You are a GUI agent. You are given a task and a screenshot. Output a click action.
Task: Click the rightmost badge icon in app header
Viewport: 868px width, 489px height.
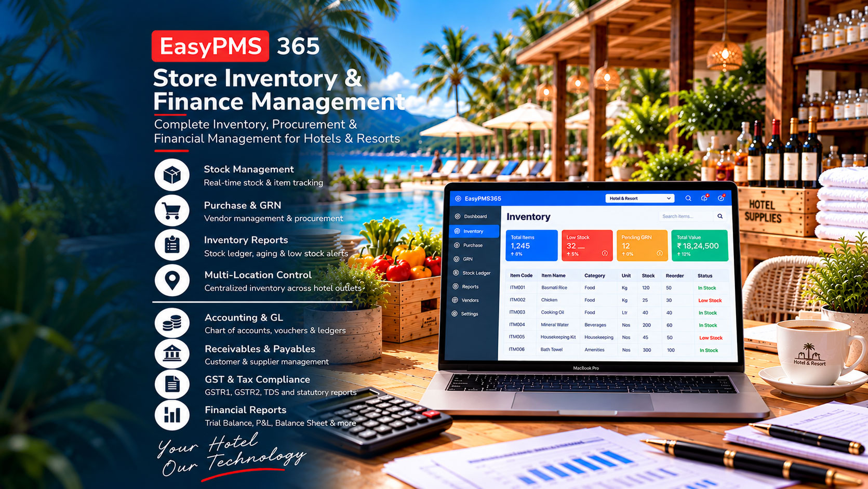(x=721, y=198)
